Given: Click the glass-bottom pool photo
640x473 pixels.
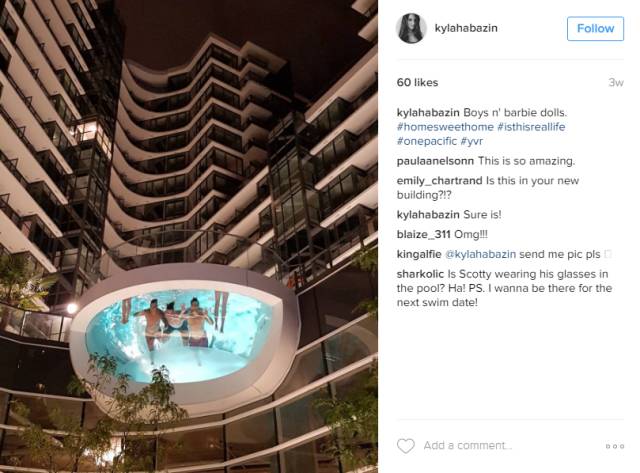Looking at the screenshot, I should click(x=189, y=237).
